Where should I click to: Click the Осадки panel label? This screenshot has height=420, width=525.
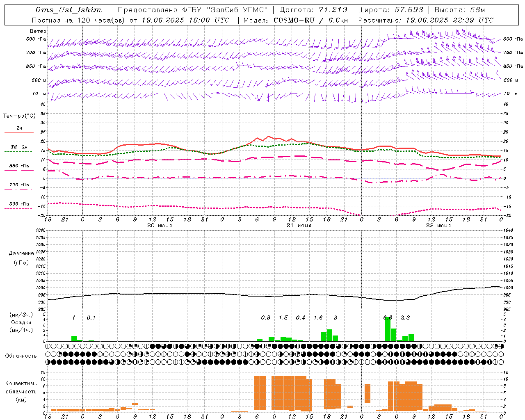pyautogui.click(x=21, y=322)
